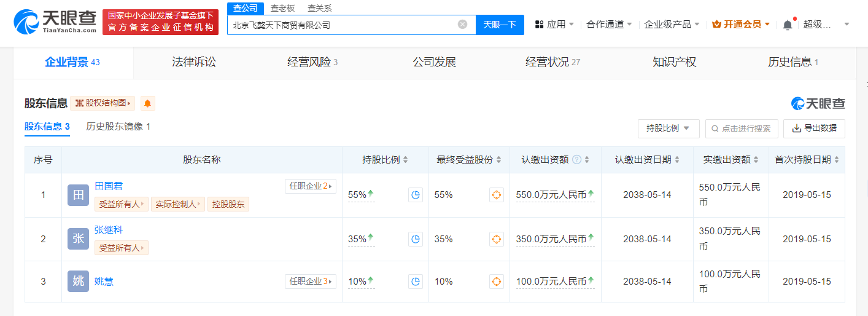Click the 认缴出资额 help question mark icon

[x=576, y=160]
